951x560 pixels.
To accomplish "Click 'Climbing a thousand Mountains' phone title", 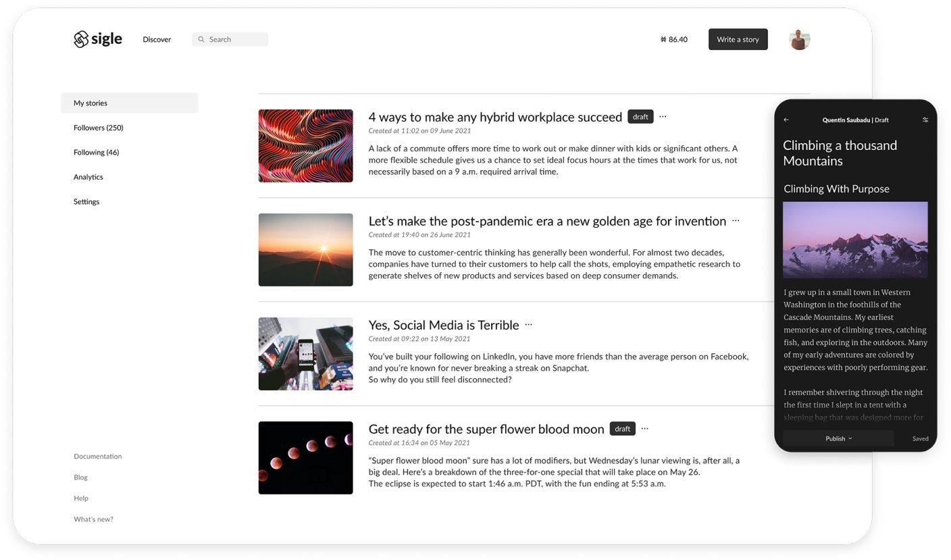I will point(840,153).
